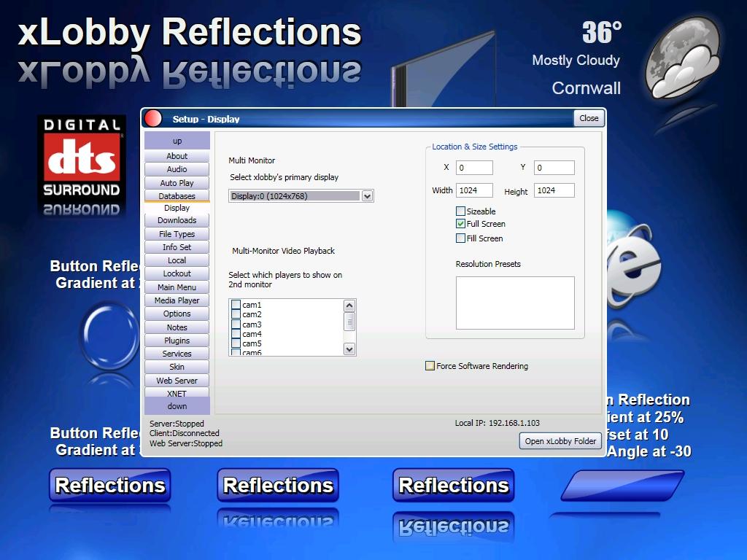Click the 36° temperature reading

click(602, 32)
